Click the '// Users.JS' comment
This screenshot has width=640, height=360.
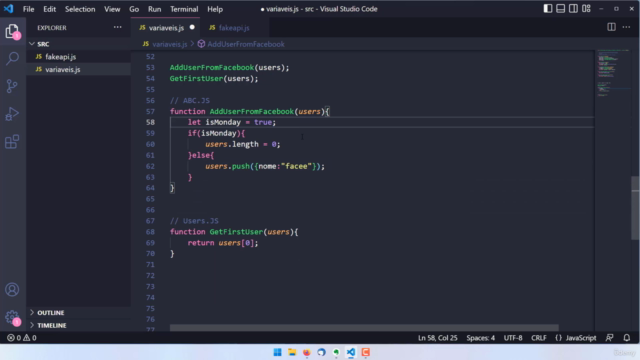click(x=194, y=221)
